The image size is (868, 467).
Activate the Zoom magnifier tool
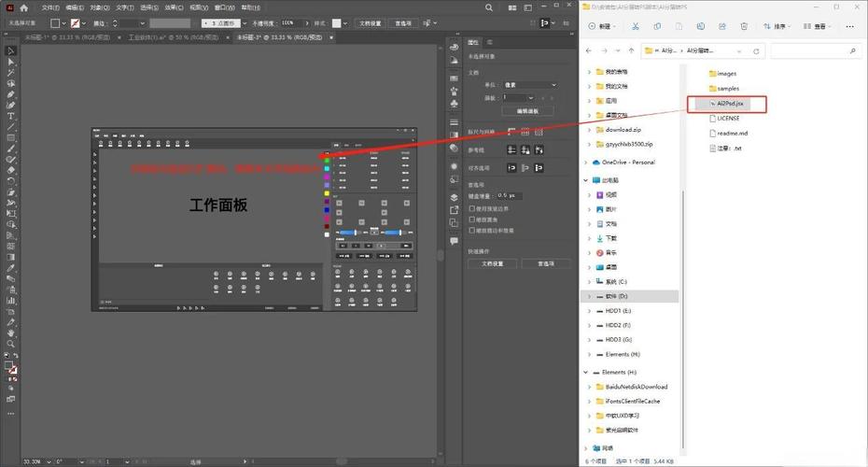coord(11,344)
